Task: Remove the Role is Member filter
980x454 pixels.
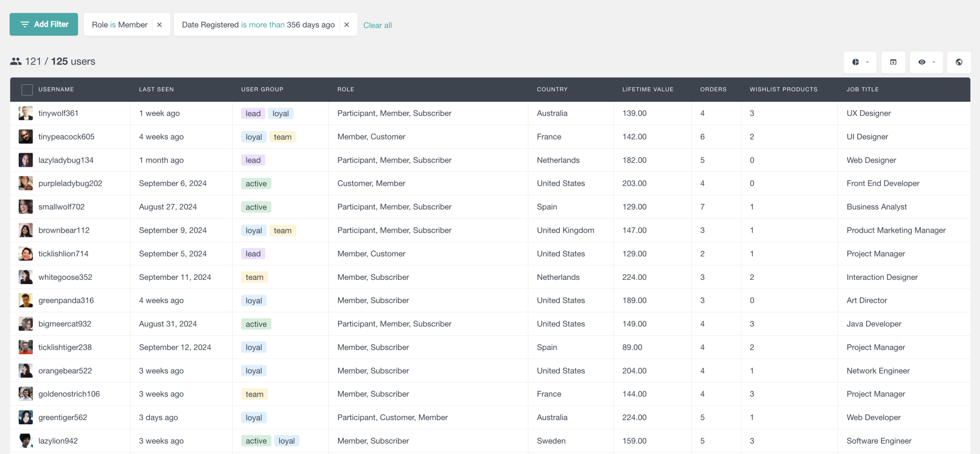Action: 159,25
